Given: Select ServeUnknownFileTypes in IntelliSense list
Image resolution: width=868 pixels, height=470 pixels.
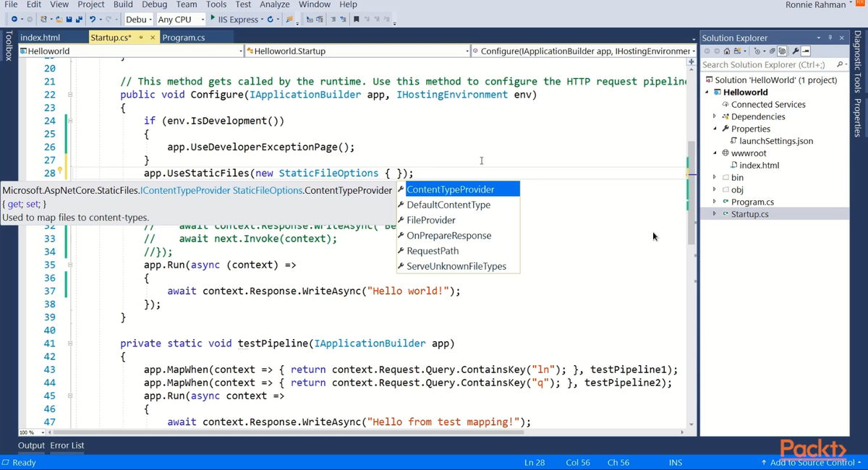Looking at the screenshot, I should pyautogui.click(x=458, y=266).
